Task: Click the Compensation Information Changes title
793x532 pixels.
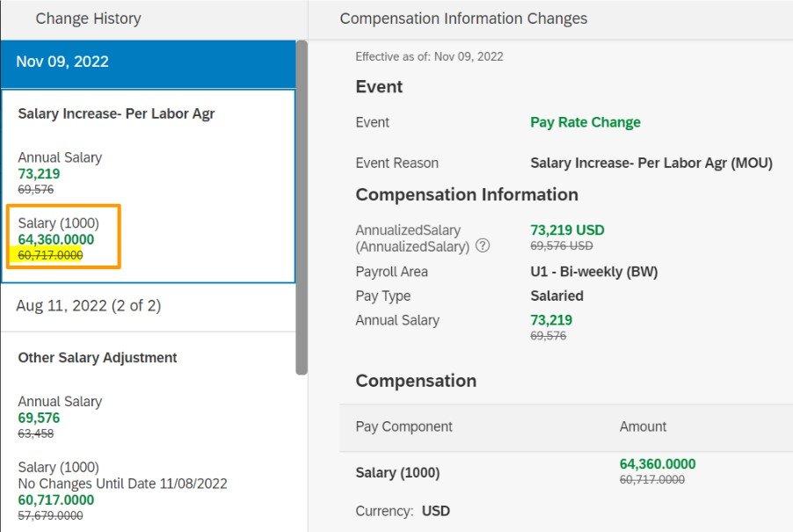Action: (463, 18)
